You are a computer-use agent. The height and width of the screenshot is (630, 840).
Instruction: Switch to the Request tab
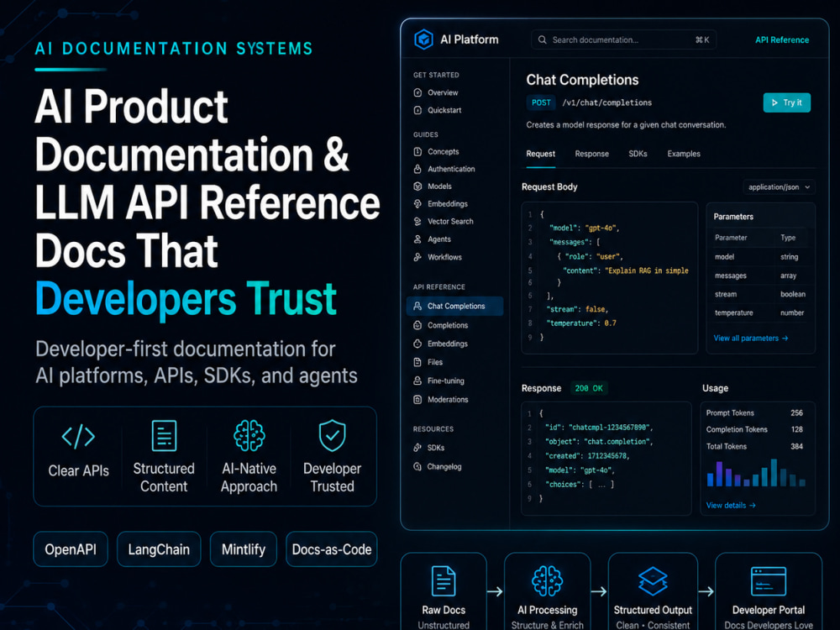tap(540, 154)
